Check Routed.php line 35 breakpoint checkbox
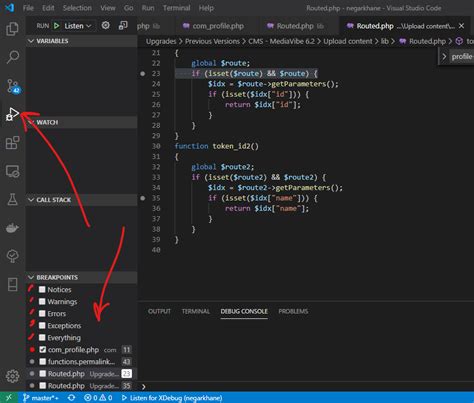 click(x=42, y=386)
